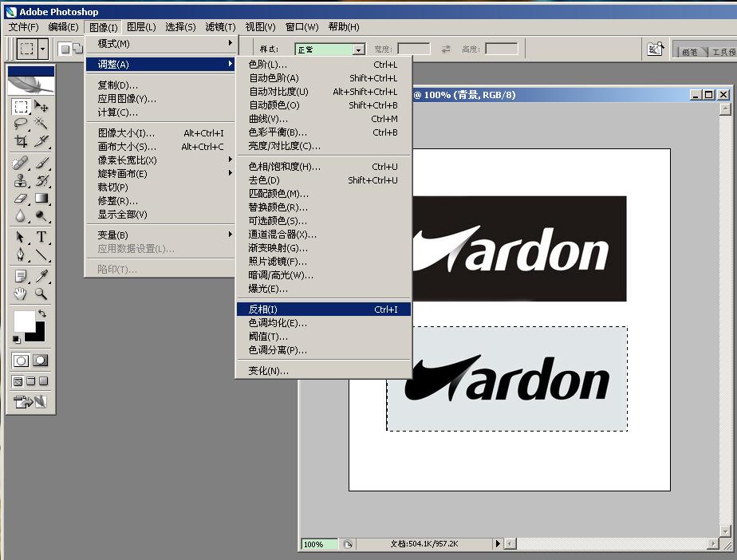The width and height of the screenshot is (737, 560).
Task: Select the History Brush tool
Action: [x=41, y=180]
